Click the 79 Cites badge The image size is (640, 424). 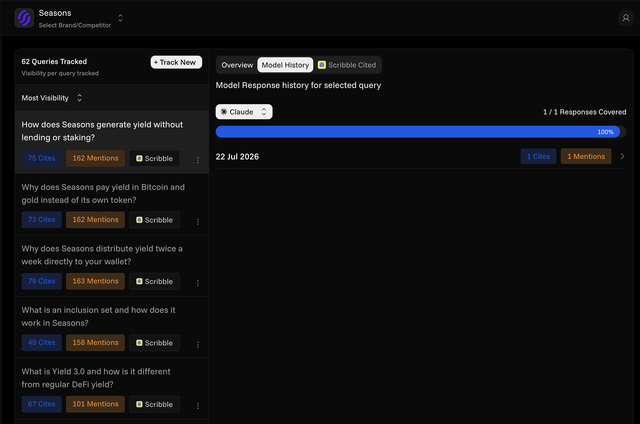click(42, 281)
